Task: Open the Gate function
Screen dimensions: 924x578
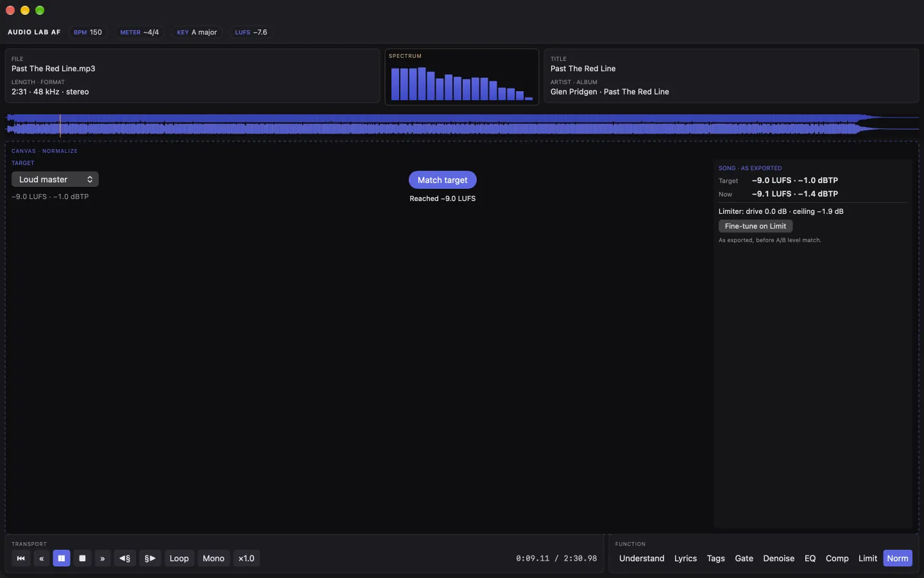Action: (x=744, y=558)
